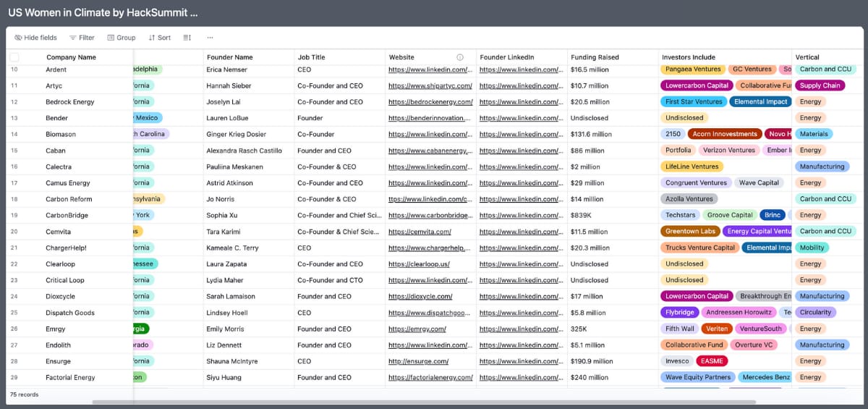
Task: Click the info icon in Website header
Action: [460, 57]
